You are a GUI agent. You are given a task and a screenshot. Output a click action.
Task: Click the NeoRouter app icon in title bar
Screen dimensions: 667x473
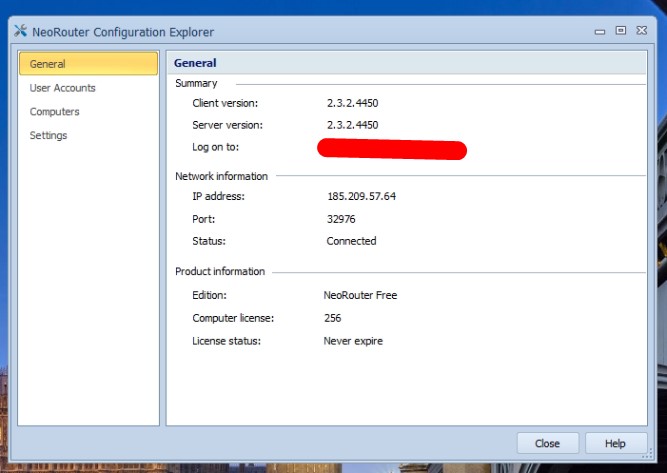(21, 32)
